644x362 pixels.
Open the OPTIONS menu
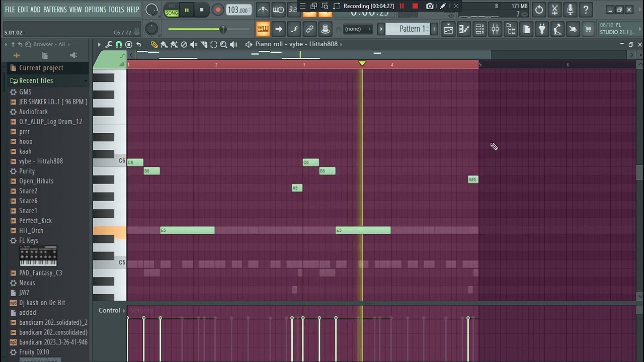95,10
